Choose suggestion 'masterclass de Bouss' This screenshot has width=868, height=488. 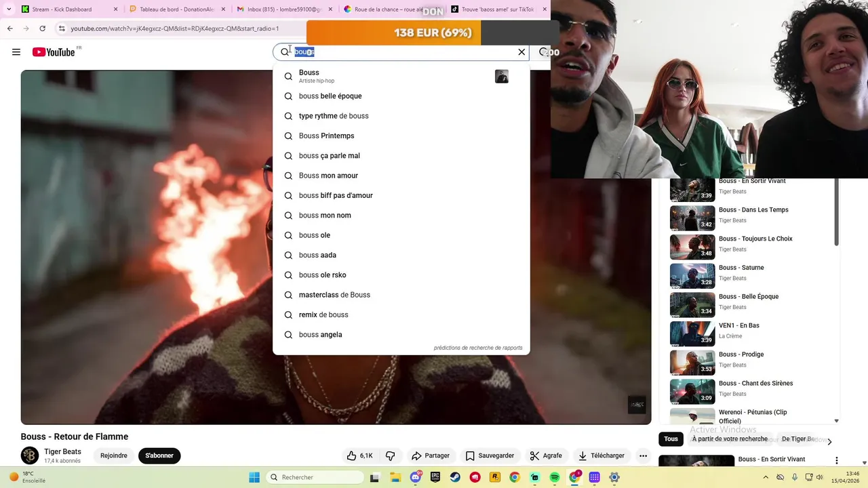[401, 295]
